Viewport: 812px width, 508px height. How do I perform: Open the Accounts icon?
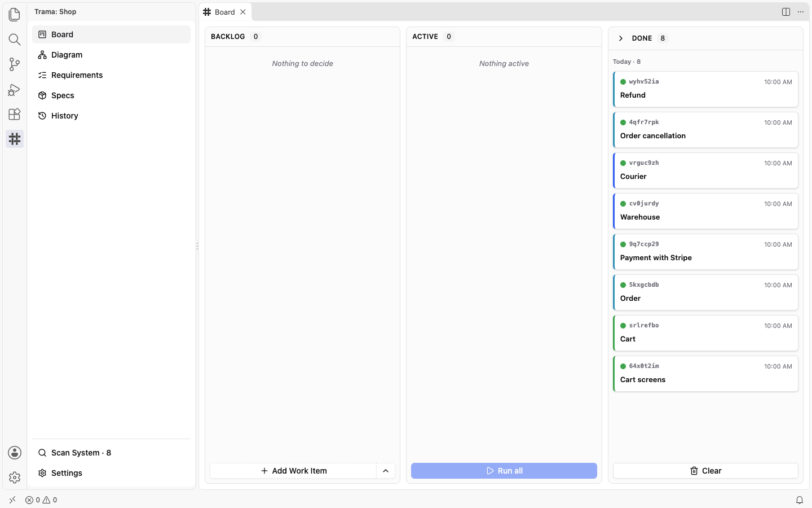point(15,453)
